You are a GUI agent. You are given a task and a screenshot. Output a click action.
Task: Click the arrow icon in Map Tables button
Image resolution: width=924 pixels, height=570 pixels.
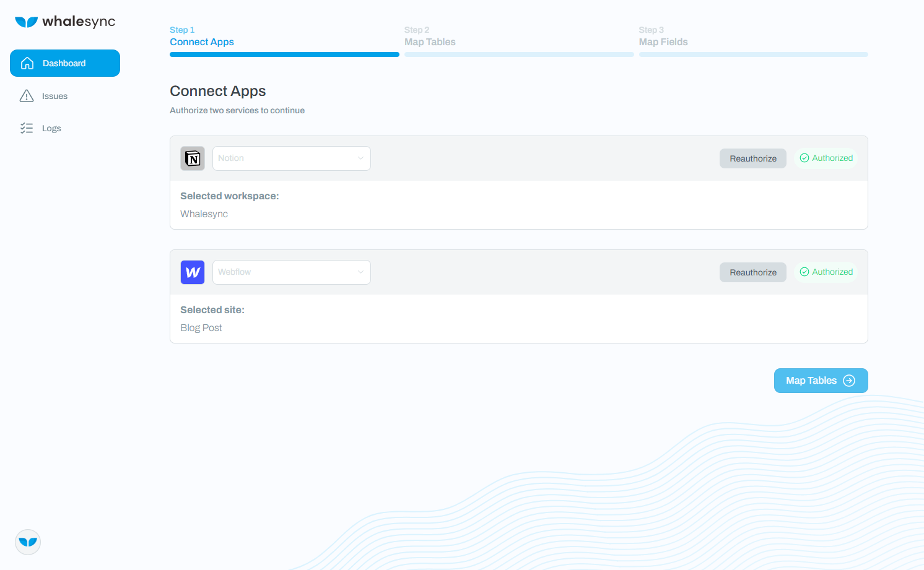849,381
